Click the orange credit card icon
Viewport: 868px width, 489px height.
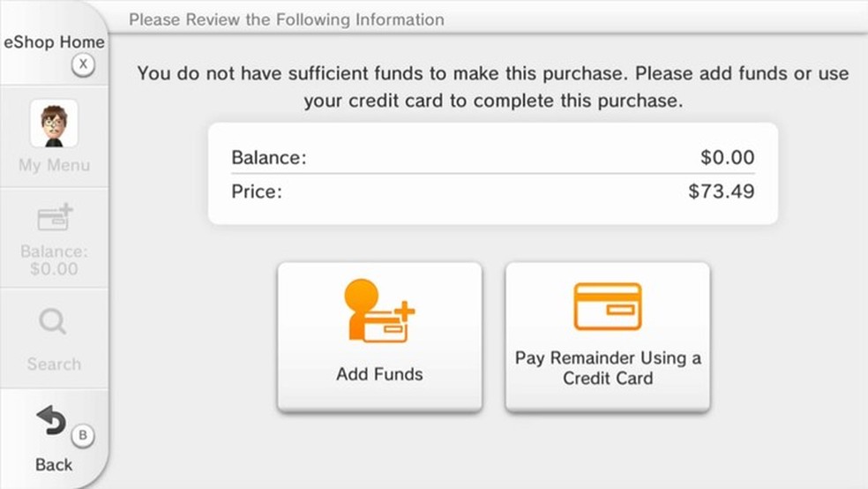click(x=607, y=306)
